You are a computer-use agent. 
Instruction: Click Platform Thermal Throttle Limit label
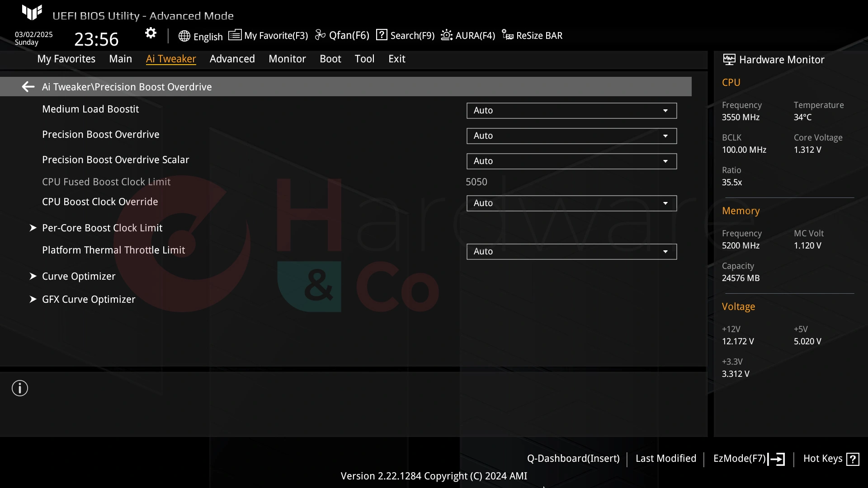(113, 250)
